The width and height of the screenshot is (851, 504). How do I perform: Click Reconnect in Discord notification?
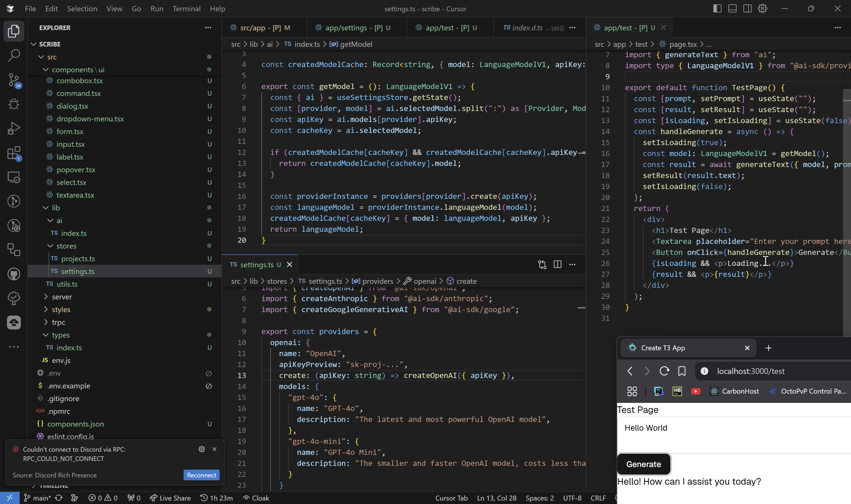(201, 475)
